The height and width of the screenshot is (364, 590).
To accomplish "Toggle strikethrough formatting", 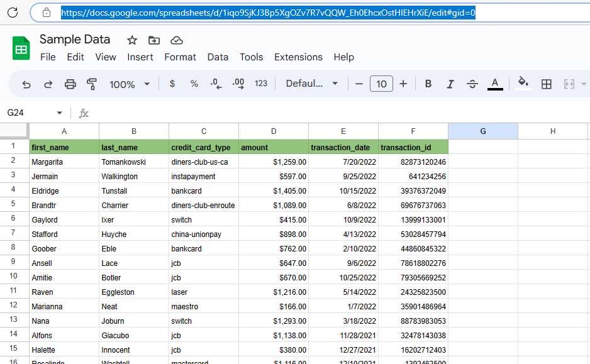I will coord(472,84).
